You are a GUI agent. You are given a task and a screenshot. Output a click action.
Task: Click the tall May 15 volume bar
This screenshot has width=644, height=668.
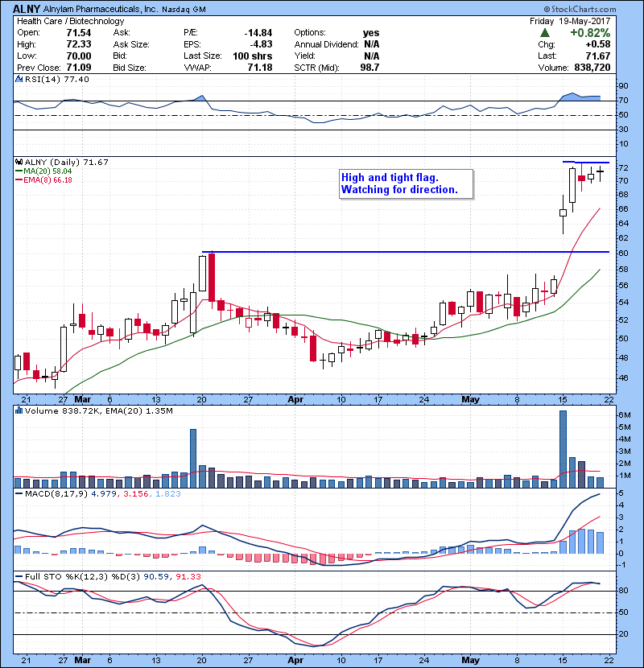563,449
